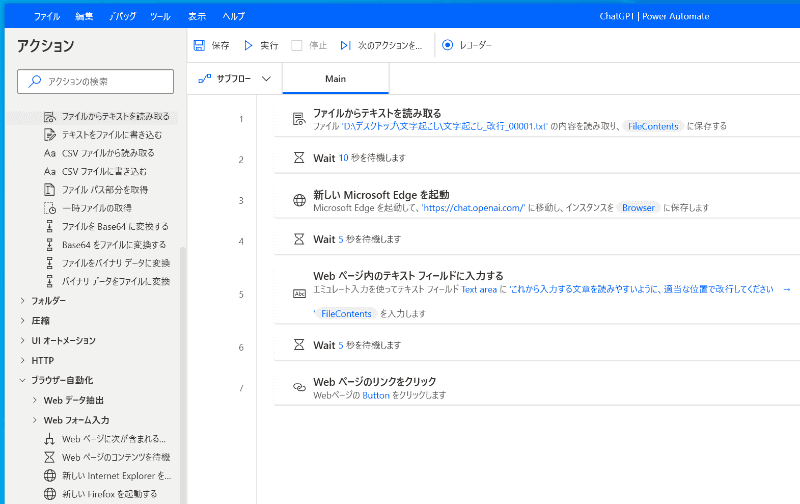Image resolution: width=800 pixels, height=504 pixels.
Task: Click the ファイルを Base64 に変換する icon
Action: coord(49,226)
